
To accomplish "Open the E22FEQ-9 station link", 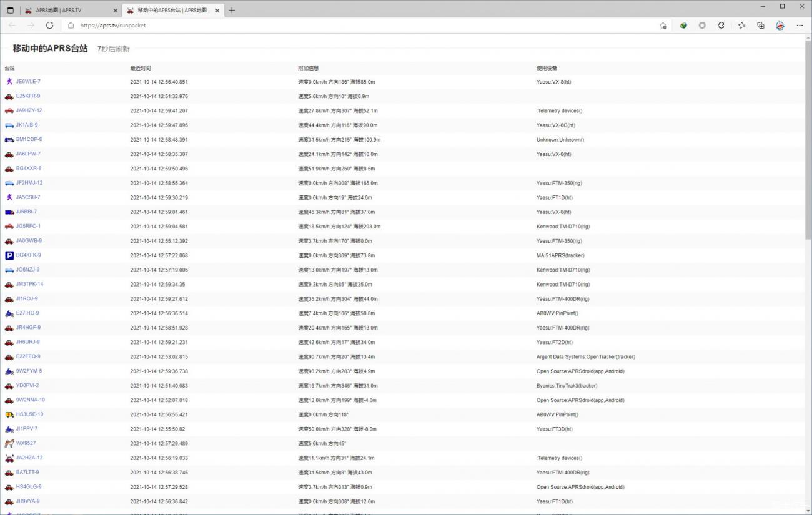I will pyautogui.click(x=28, y=356).
